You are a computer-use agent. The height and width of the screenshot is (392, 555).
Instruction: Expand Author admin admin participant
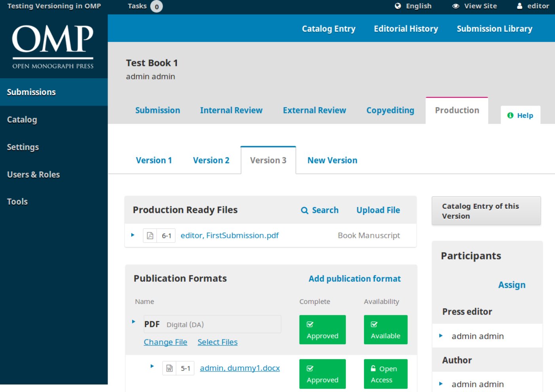click(x=441, y=384)
